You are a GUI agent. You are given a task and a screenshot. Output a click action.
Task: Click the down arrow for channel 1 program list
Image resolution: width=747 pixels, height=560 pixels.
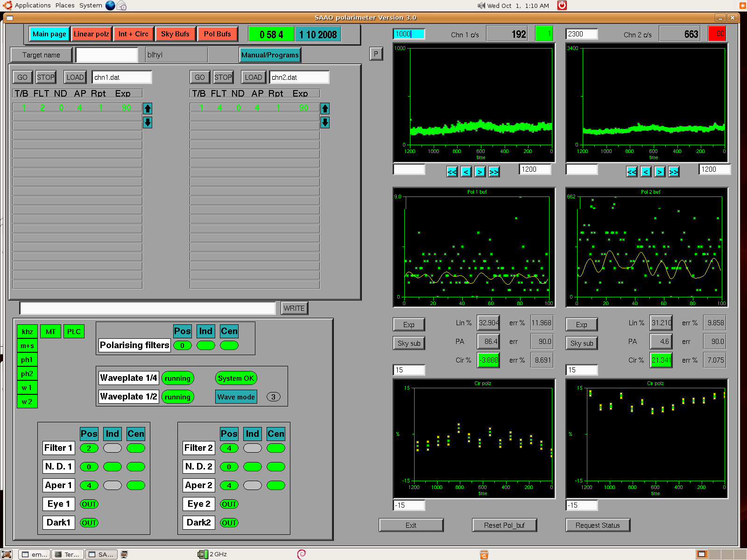pos(148,123)
